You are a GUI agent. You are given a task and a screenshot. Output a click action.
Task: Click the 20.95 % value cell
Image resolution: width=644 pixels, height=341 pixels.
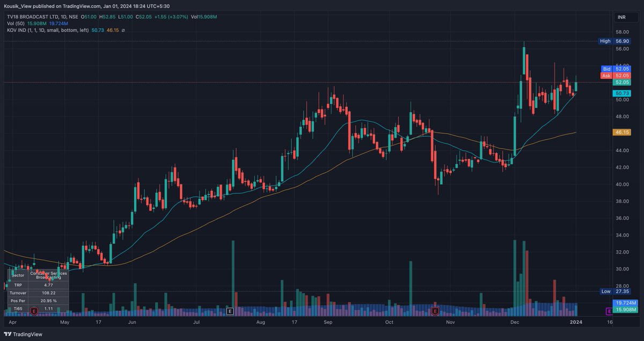[48, 302]
